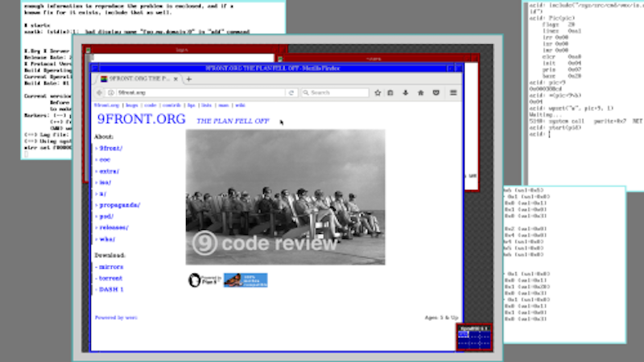Select the 9FRONT.ORG THE P... tab
Viewport: 644px width, 362px height.
(138, 79)
